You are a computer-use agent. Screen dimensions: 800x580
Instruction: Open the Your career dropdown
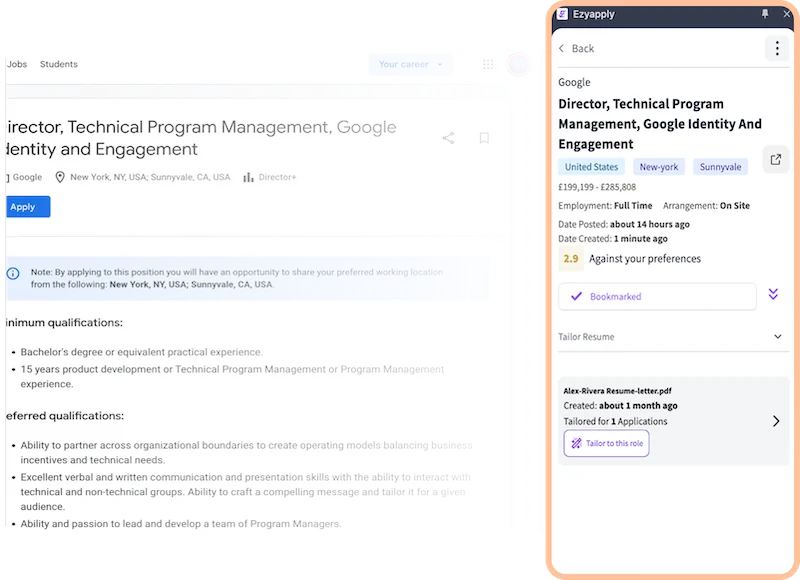[410, 64]
